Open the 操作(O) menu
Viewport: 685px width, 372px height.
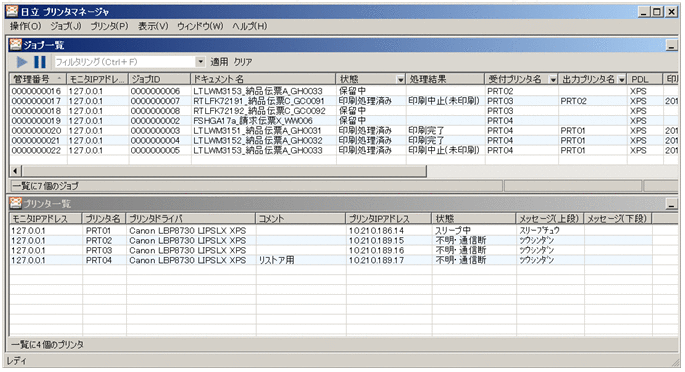25,26
